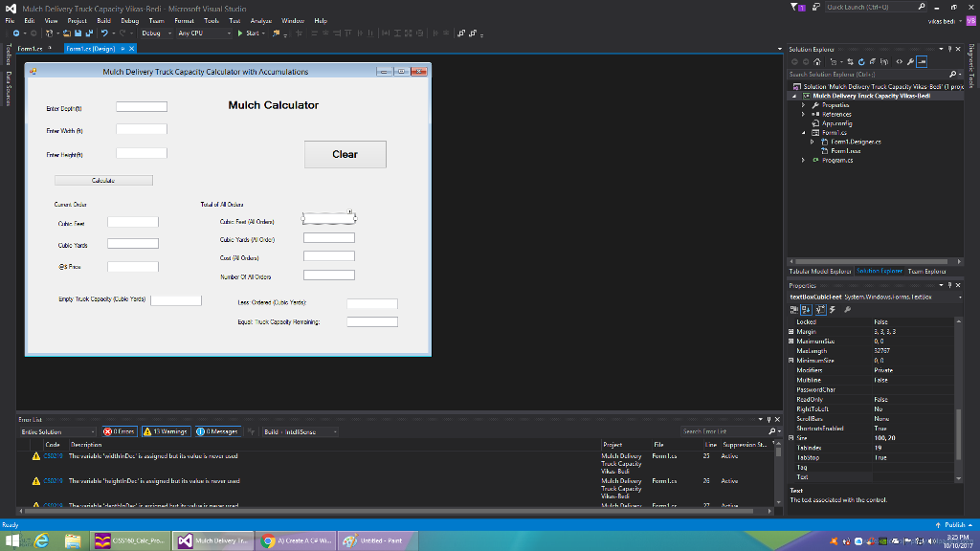Image resolution: width=980 pixels, height=551 pixels.
Task: Sort properties alphabetically in Properties panel
Action: click(x=807, y=310)
